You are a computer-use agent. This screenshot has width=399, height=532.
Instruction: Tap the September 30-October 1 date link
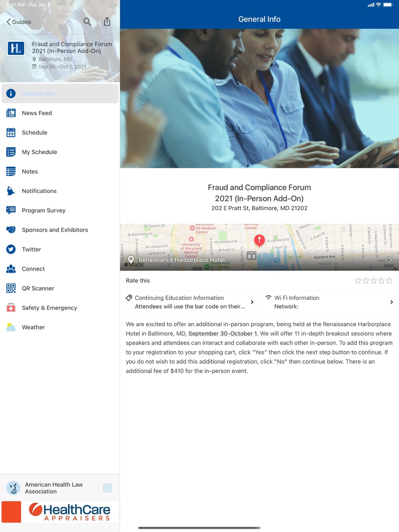coord(223,333)
